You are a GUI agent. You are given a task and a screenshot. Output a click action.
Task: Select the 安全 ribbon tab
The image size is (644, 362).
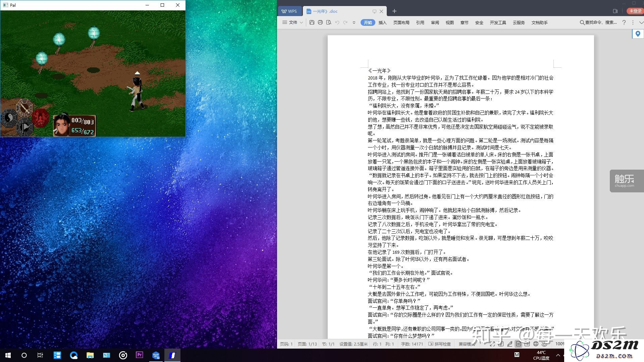click(479, 22)
